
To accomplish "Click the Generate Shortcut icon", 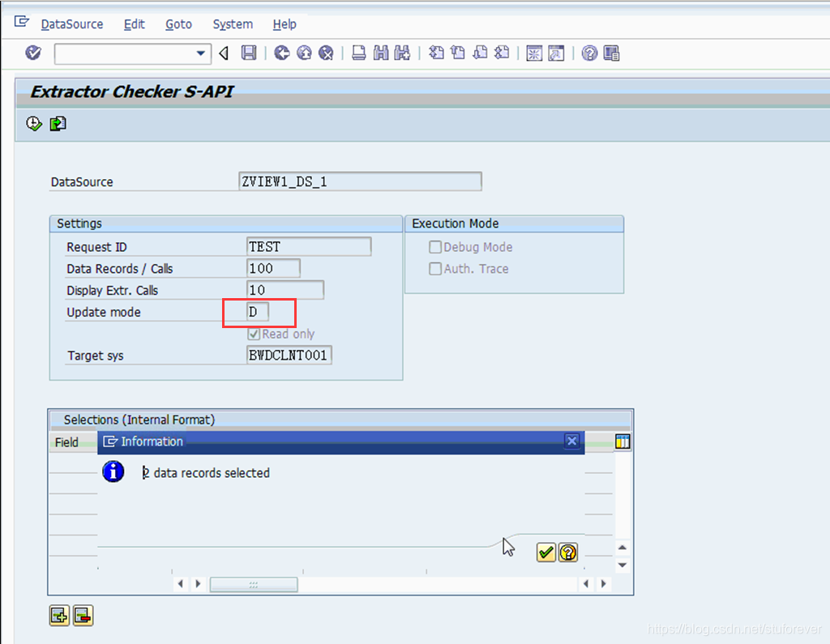I will click(556, 53).
